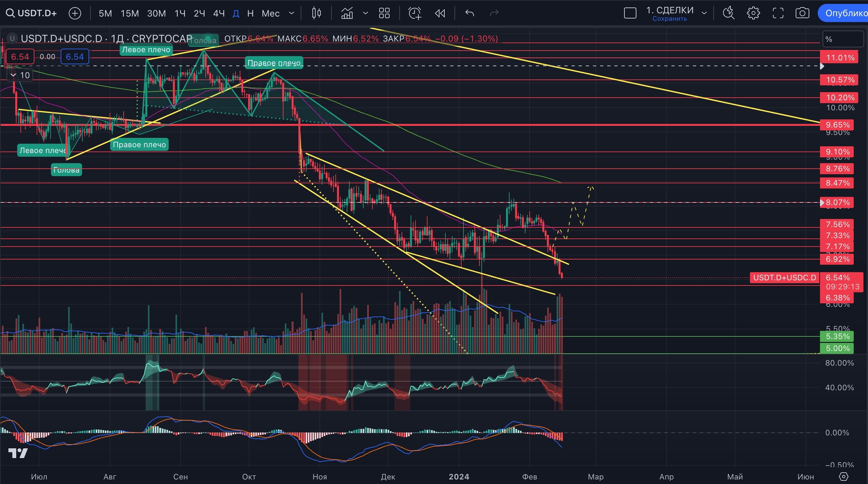Open the candlestick chart type selector
This screenshot has width=868, height=484.
[316, 13]
